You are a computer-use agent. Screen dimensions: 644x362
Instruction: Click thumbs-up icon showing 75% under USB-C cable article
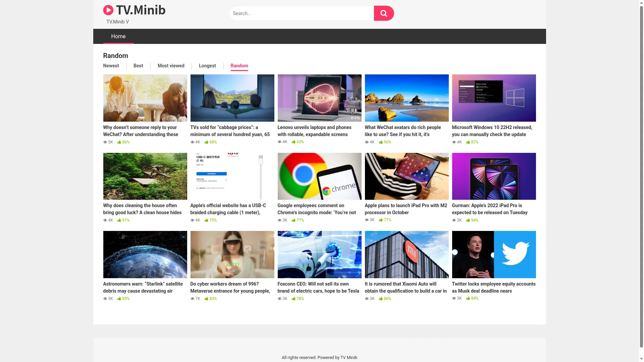pyautogui.click(x=206, y=220)
